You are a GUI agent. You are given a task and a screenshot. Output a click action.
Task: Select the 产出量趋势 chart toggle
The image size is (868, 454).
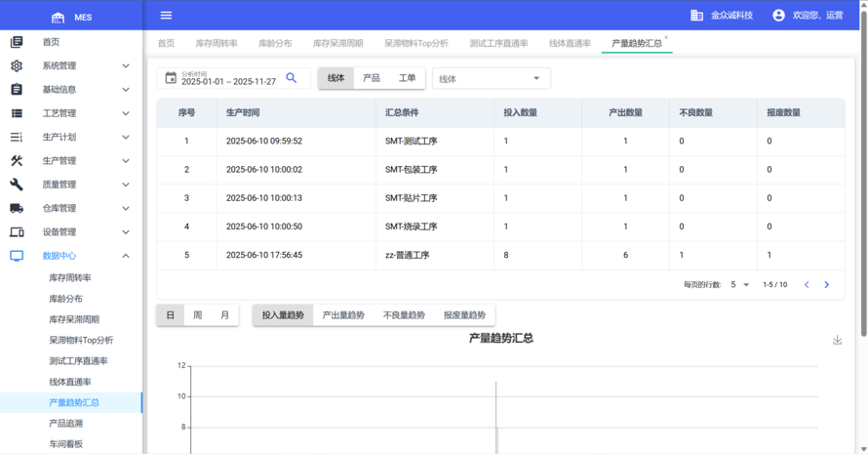(x=343, y=315)
